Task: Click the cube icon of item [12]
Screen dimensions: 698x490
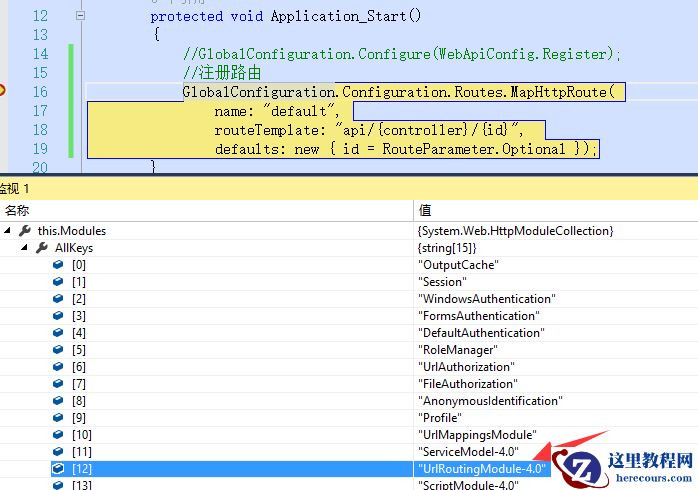Action: tap(58, 469)
